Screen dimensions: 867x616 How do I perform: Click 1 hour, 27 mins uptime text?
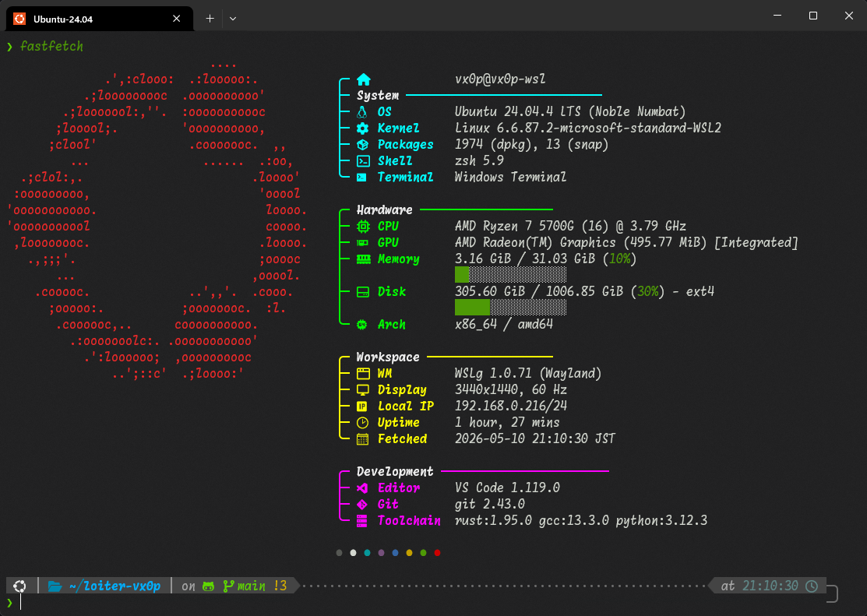click(x=507, y=422)
